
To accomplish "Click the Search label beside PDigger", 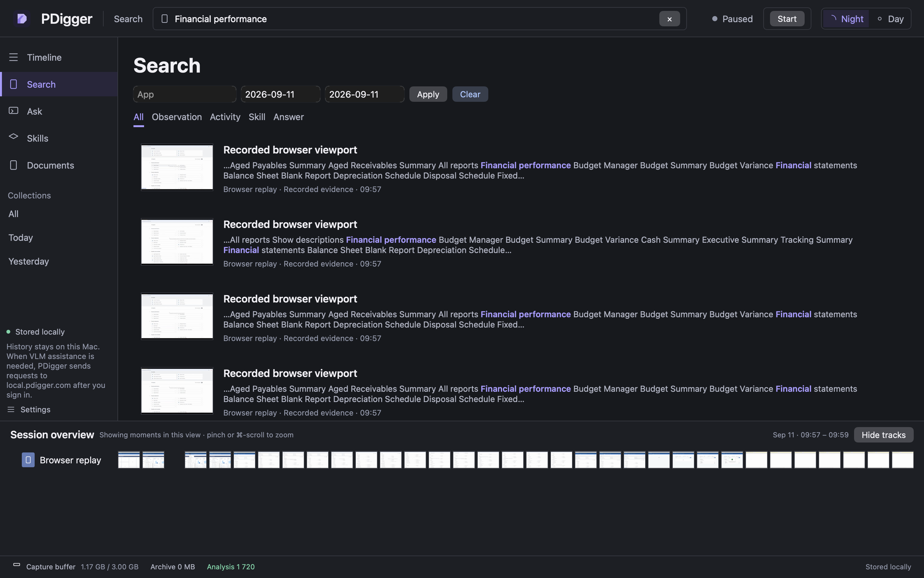I will pos(128,19).
